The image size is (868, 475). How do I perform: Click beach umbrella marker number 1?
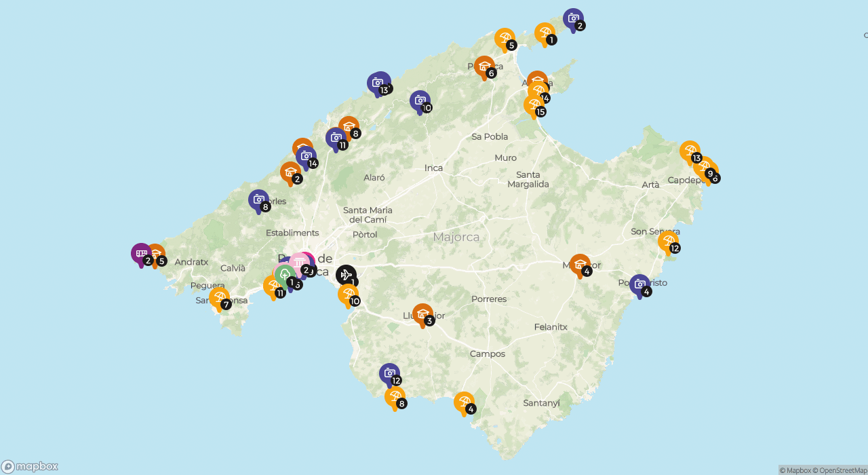pyautogui.click(x=545, y=33)
